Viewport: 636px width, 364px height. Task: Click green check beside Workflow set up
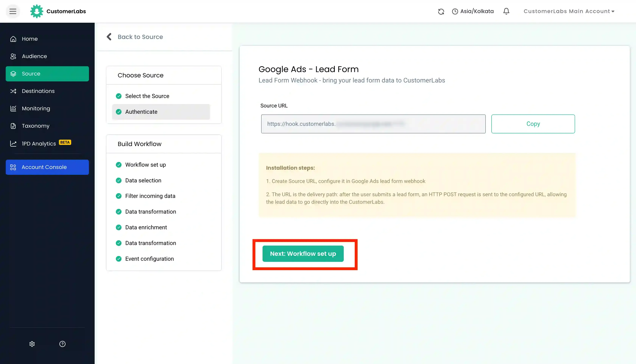tap(119, 165)
